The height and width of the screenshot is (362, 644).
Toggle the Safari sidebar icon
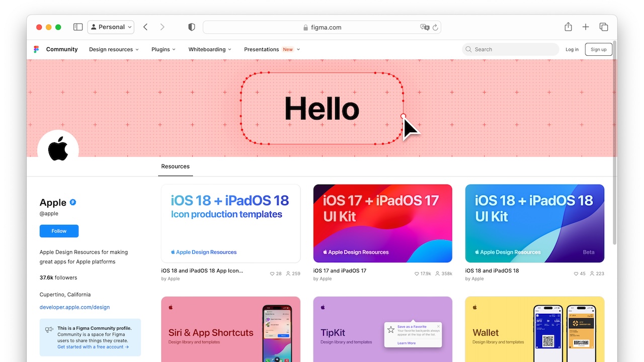tap(78, 27)
